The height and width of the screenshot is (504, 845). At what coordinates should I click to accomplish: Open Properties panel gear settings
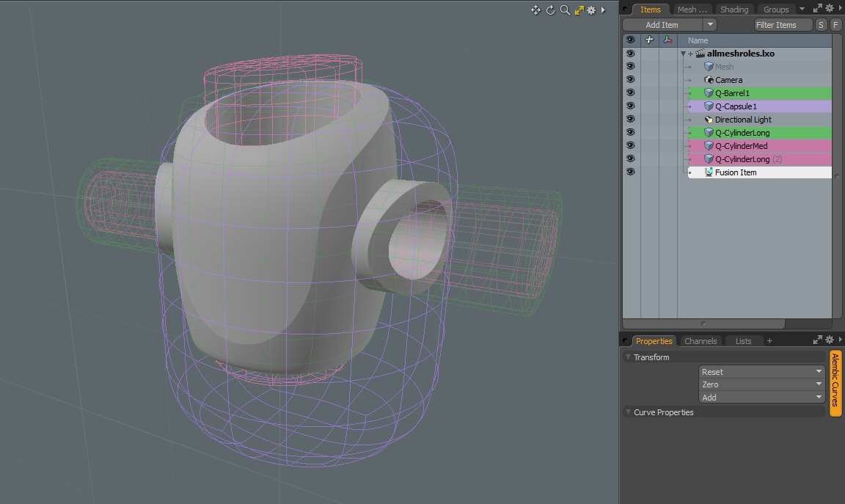pyautogui.click(x=830, y=340)
